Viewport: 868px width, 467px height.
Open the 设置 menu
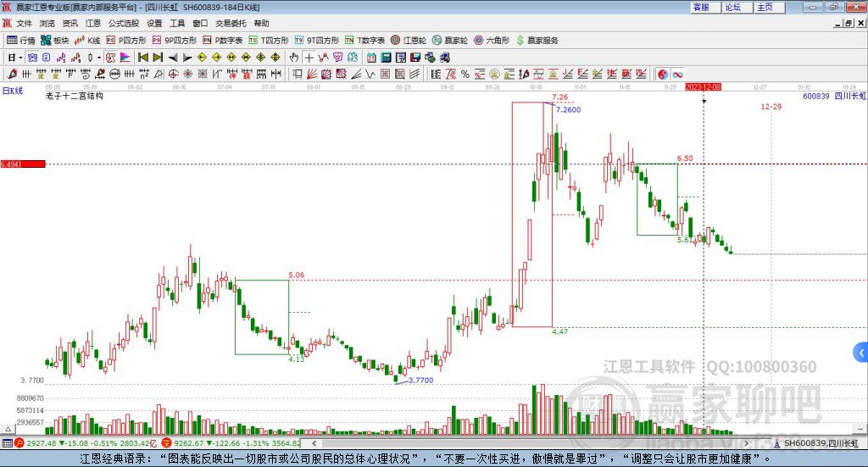point(154,23)
